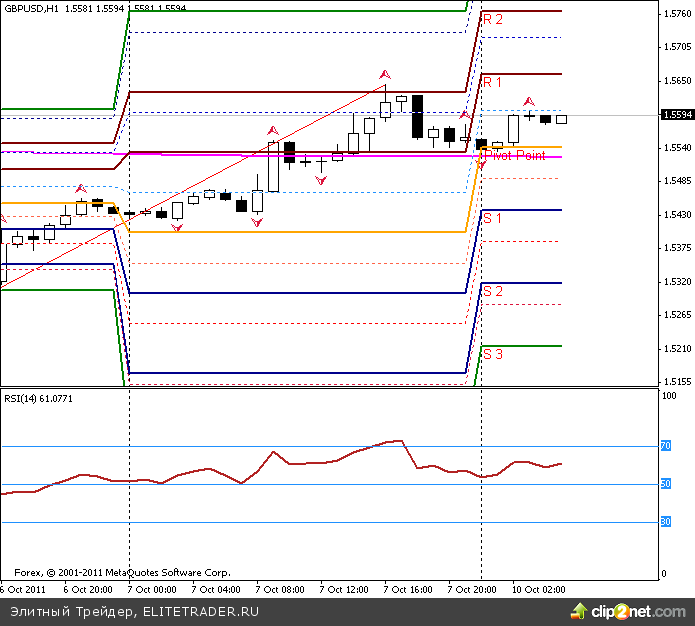The width and height of the screenshot is (695, 626).
Task: Select the S 2 support level label
Action: pos(493,291)
